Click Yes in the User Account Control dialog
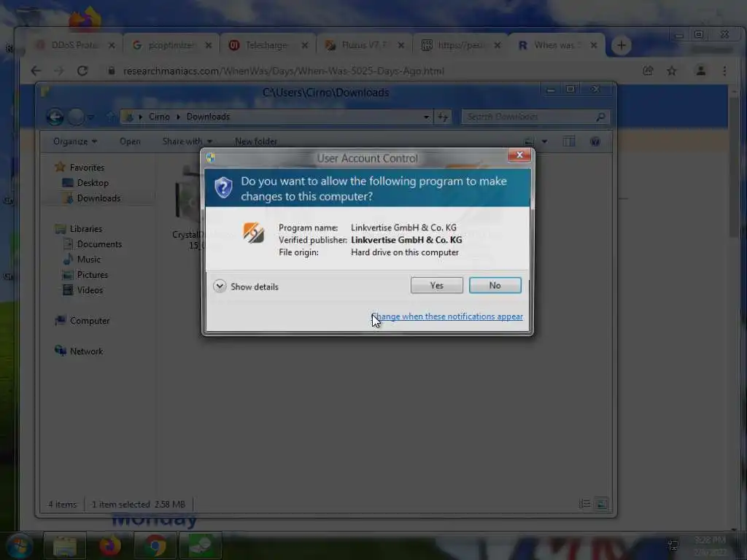This screenshot has height=560, width=747. 436,285
